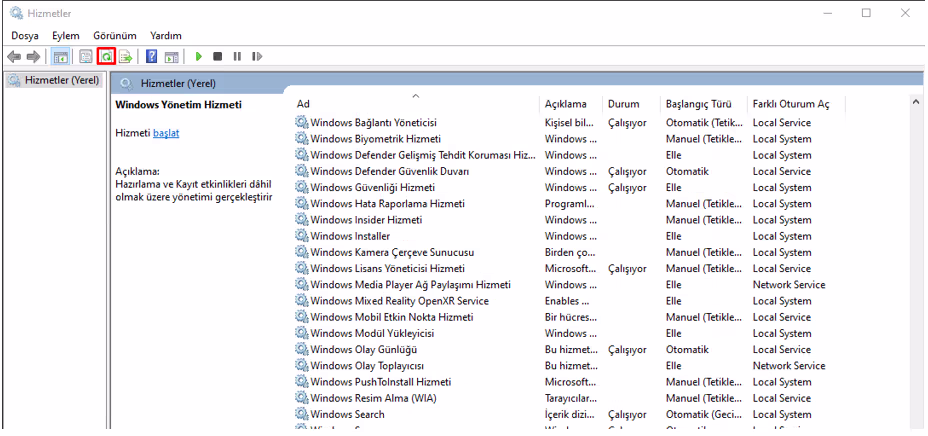Click gear icon of Windows Defender Güvenlik Duvarı
Screen dimensions: 928x436
click(302, 171)
